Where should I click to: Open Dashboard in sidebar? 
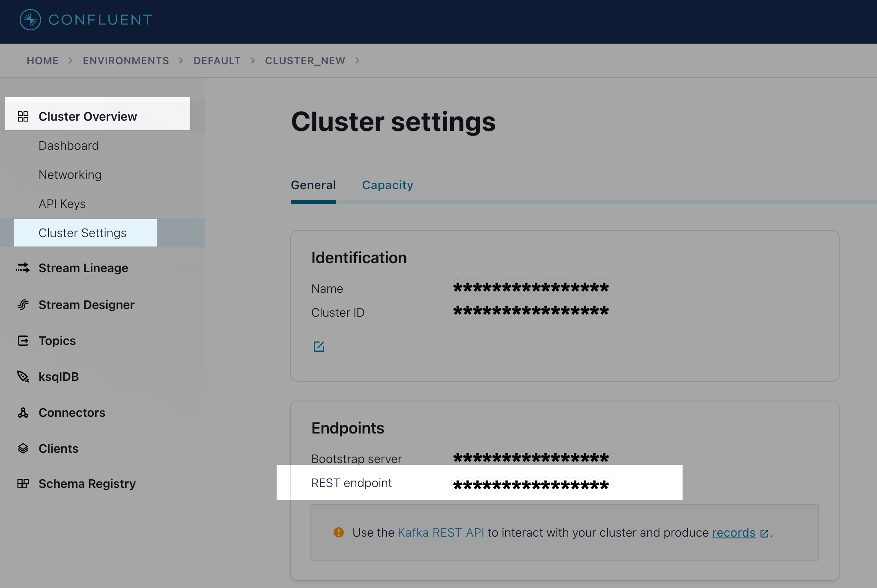coord(69,146)
